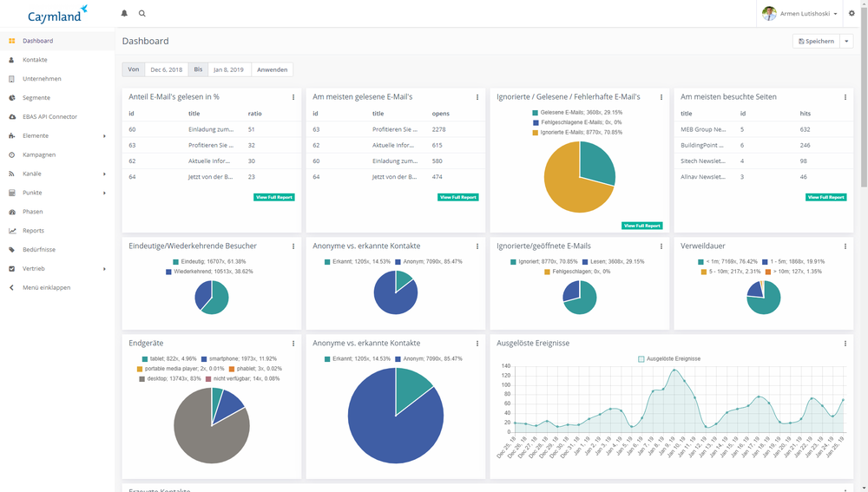View Full Report for Am meisten gelesene E-Mail's

tap(457, 197)
